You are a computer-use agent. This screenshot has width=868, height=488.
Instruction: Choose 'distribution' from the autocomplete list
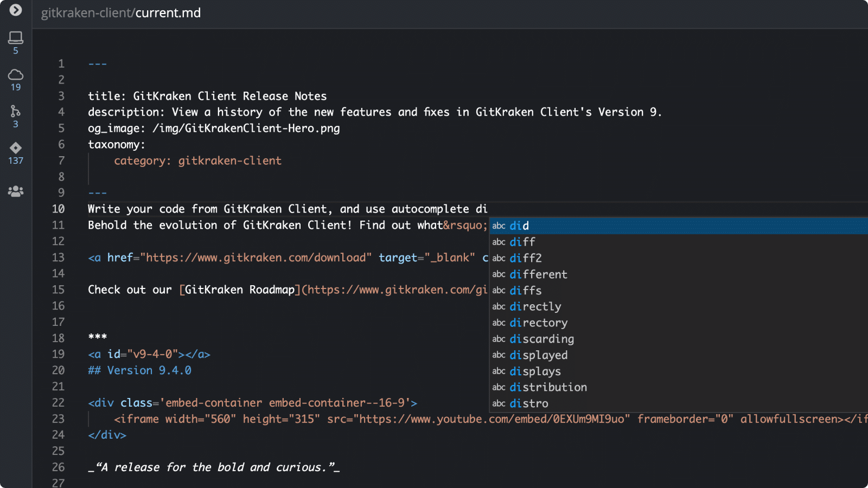click(x=679, y=387)
